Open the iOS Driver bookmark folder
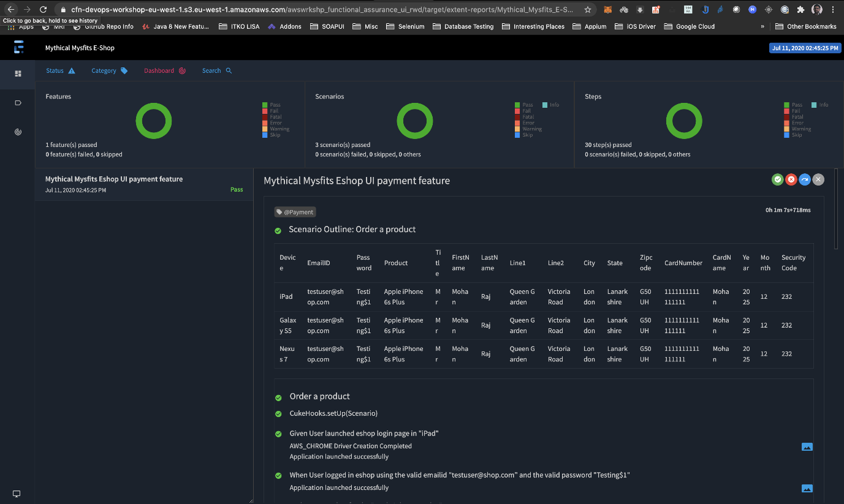844x504 pixels. coord(635,26)
